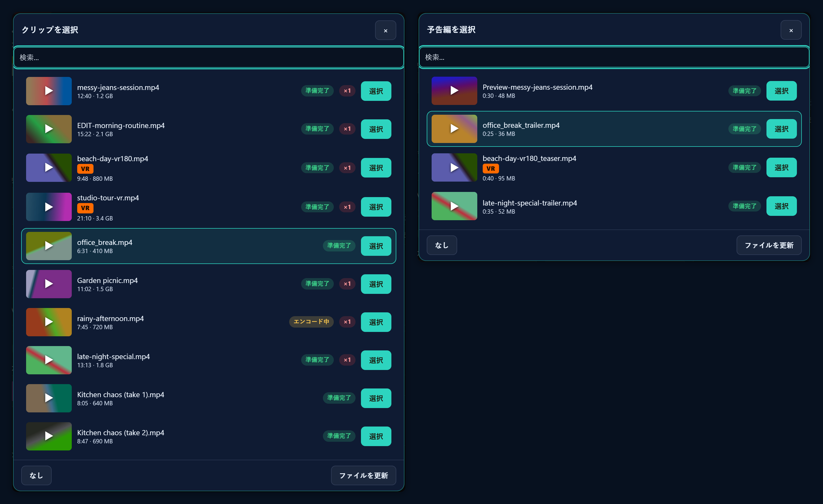Click the ×1 badge on EDIT-morning-routine.mp4
823x504 pixels.
pos(347,129)
